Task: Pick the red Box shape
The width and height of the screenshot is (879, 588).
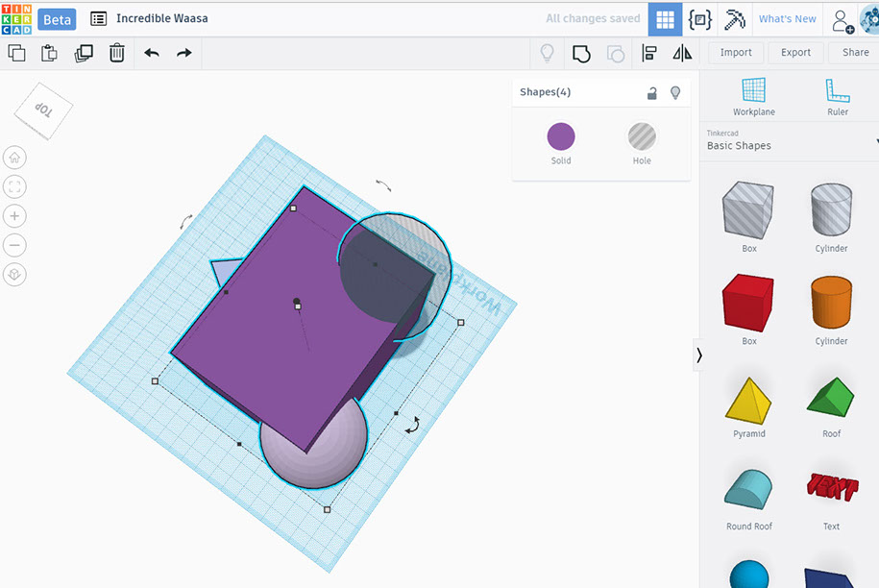Action: tap(748, 303)
